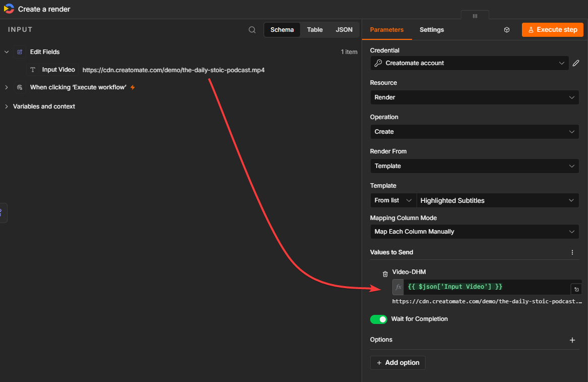The image size is (588, 382).
Task: Click the 'Create a render' title
Action: (x=44, y=9)
